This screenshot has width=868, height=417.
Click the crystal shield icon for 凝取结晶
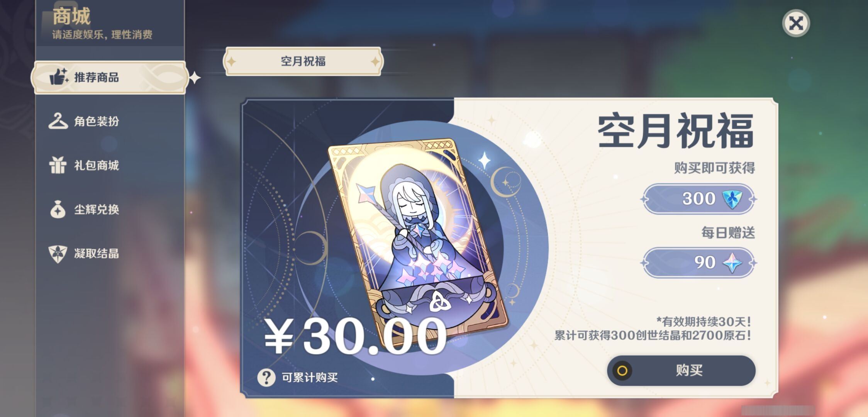point(58,254)
